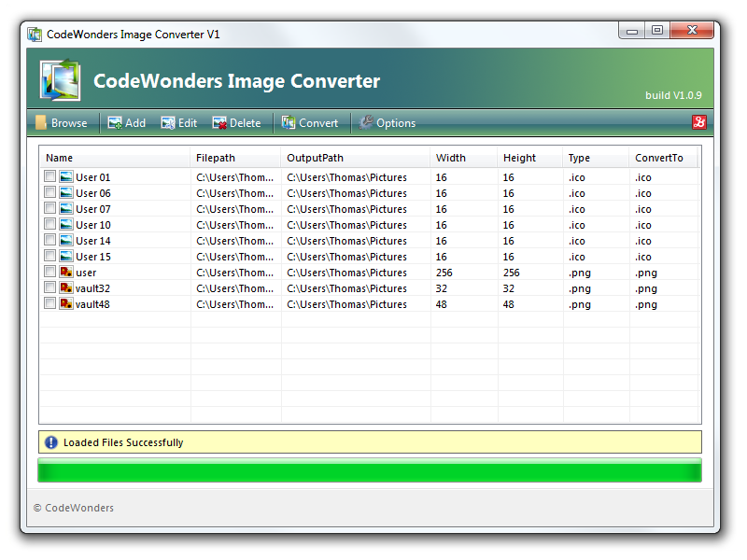This screenshot has width=747, height=560.
Task: Maximize the Image Converter window
Action: pos(657,31)
